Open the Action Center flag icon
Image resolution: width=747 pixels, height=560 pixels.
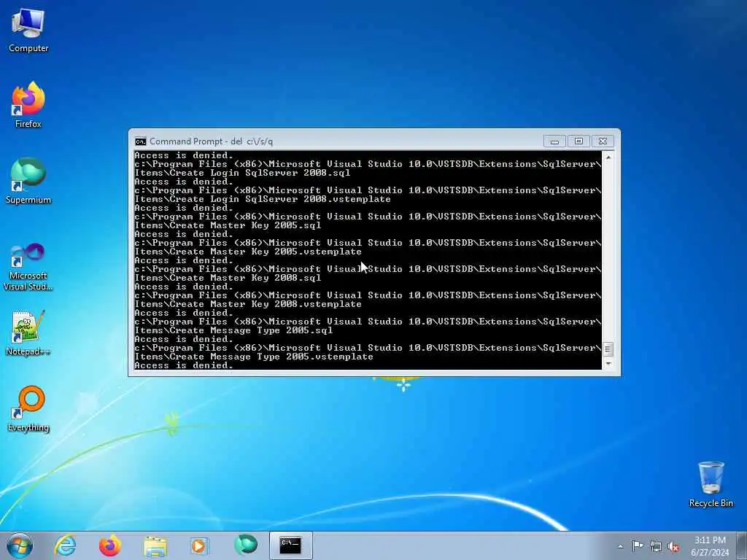click(638, 546)
